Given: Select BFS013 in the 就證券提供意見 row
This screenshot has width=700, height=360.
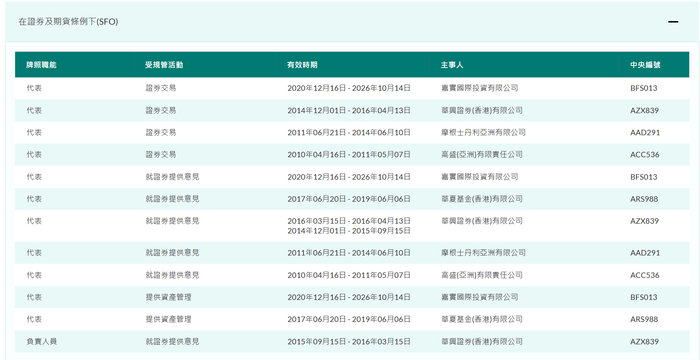Looking at the screenshot, I should pyautogui.click(x=644, y=177).
